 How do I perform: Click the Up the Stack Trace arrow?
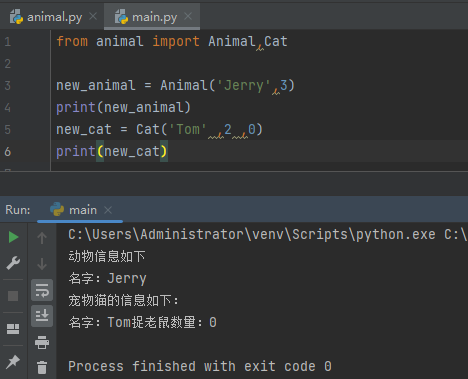pyautogui.click(x=42, y=238)
